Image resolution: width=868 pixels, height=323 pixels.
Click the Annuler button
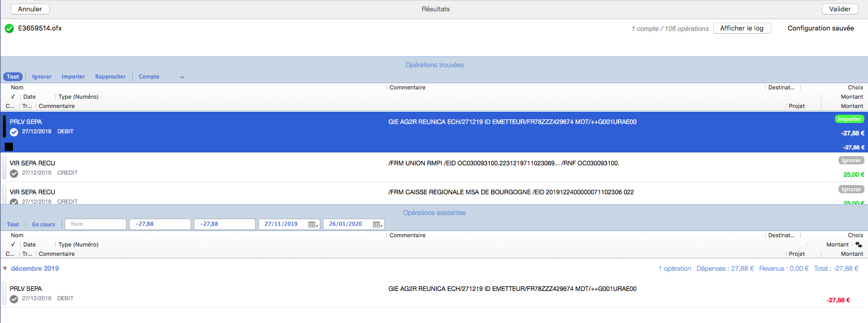[30, 9]
